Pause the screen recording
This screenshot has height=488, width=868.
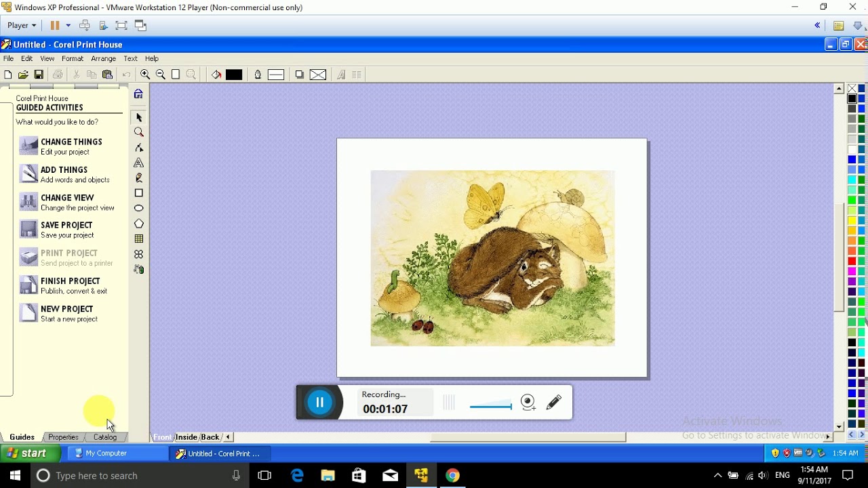[x=319, y=403]
